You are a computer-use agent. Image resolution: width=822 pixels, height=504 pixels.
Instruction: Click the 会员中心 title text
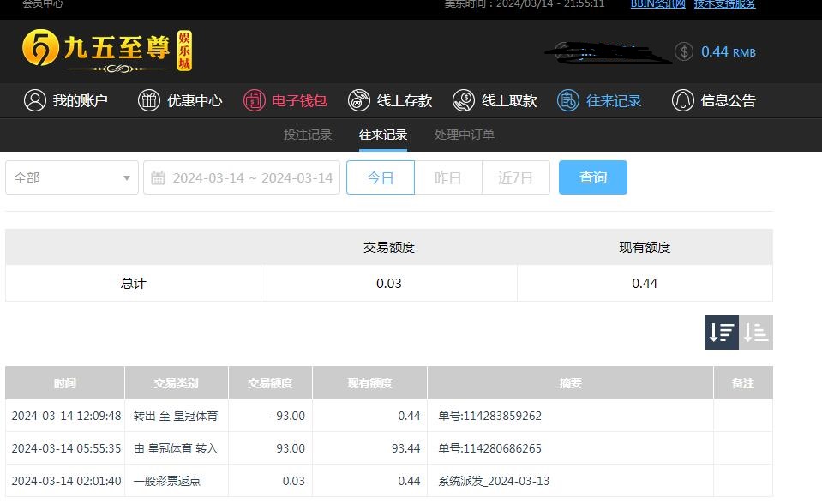[x=43, y=3]
